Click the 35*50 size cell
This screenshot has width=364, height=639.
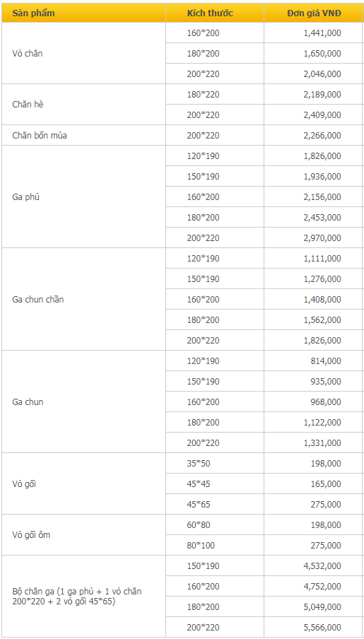215,464
